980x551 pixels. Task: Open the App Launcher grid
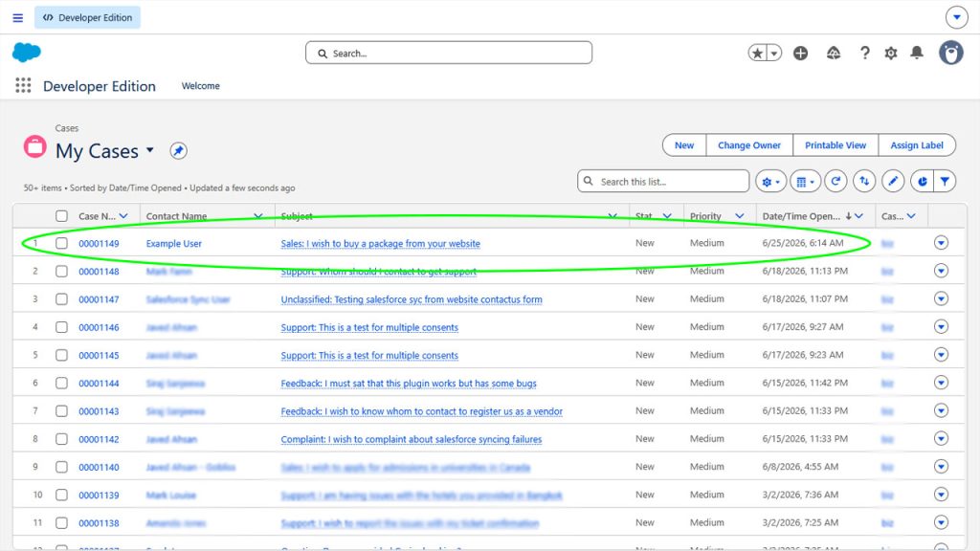click(23, 85)
